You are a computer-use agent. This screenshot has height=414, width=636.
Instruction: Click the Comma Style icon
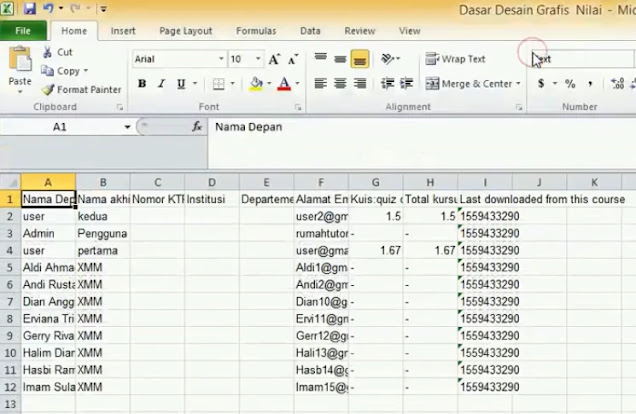(590, 84)
